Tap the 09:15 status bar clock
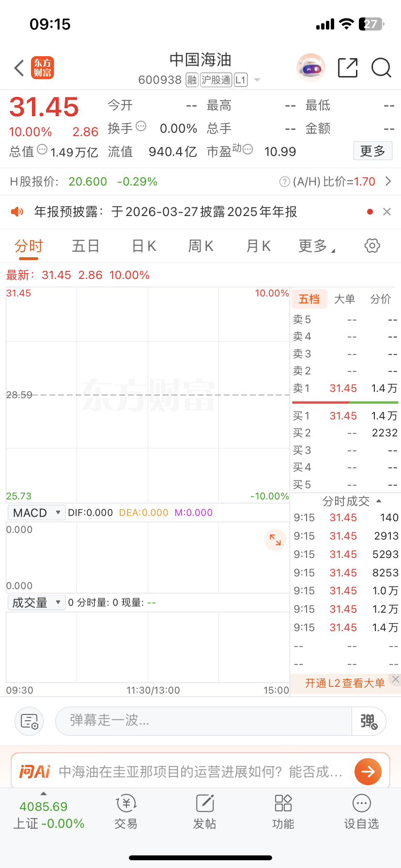This screenshot has width=401, height=868. (50, 24)
